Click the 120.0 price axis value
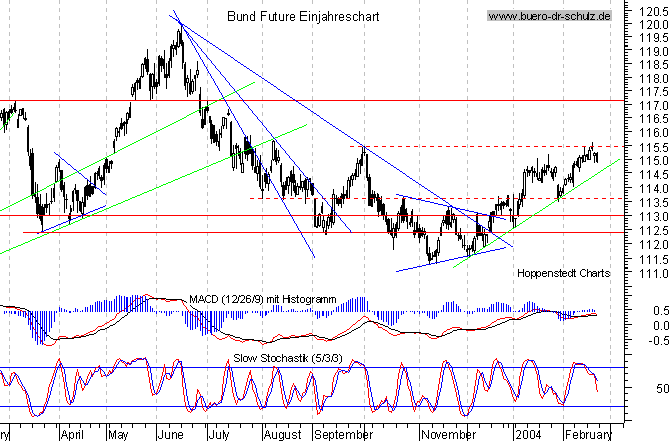672x441 pixels. (x=646, y=22)
